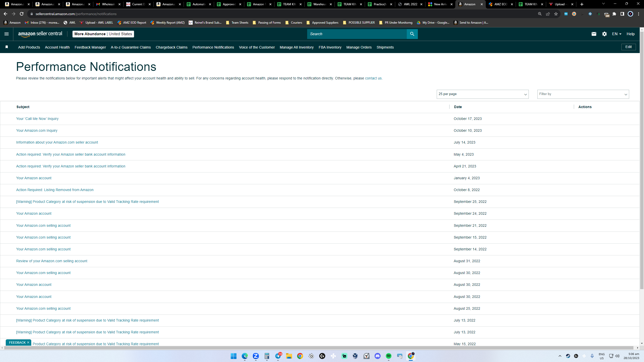The image size is (644, 362).
Task: Switch to the Wholesale Gmail browser tab
Action: pyautogui.click(x=108, y=4)
